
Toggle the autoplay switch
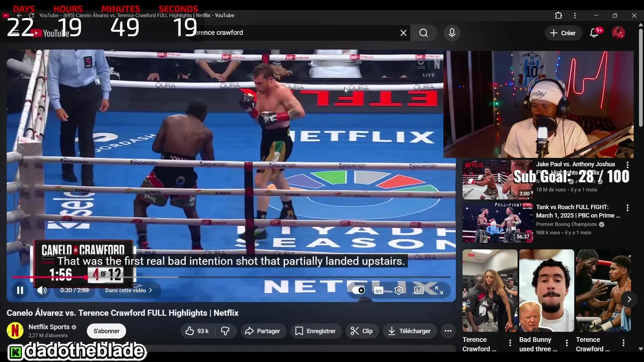point(358,290)
